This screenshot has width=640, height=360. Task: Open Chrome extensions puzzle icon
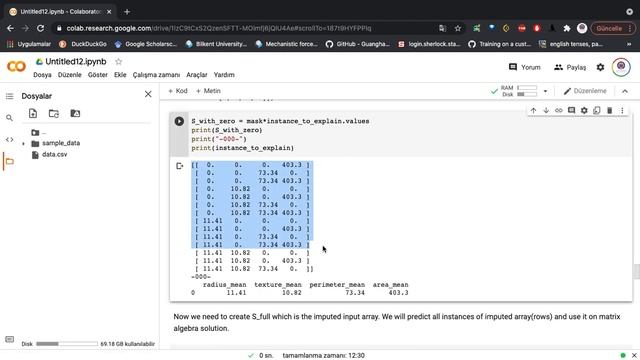[567, 28]
